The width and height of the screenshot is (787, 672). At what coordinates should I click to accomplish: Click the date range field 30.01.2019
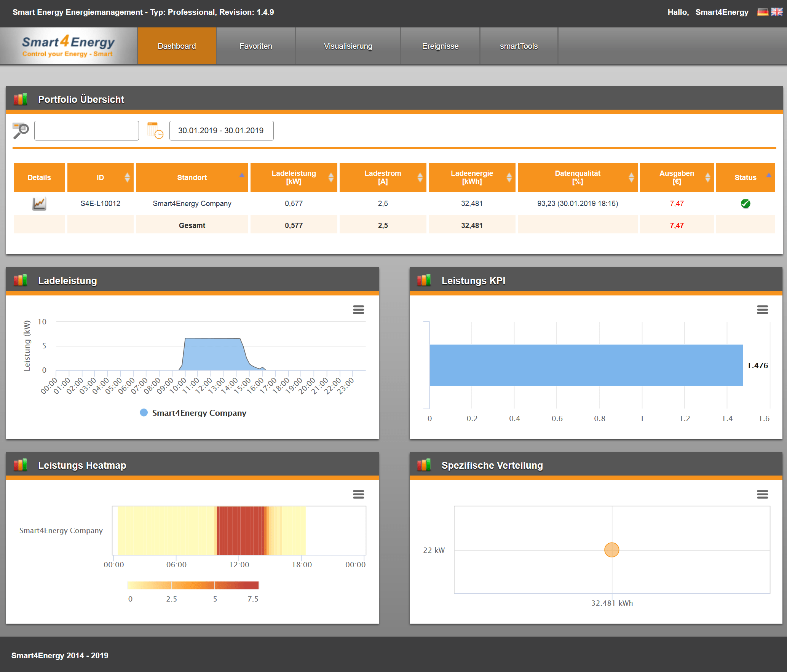[x=221, y=131]
